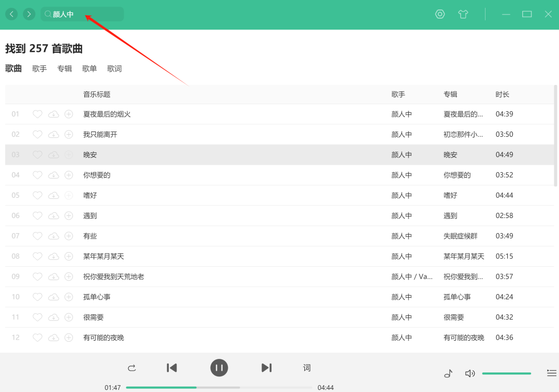Select song title 很需要
This screenshot has height=392, width=559.
(x=93, y=317)
